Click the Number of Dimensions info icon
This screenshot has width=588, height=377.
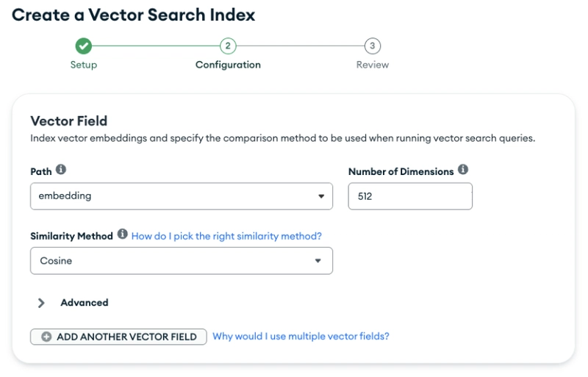pos(463,170)
